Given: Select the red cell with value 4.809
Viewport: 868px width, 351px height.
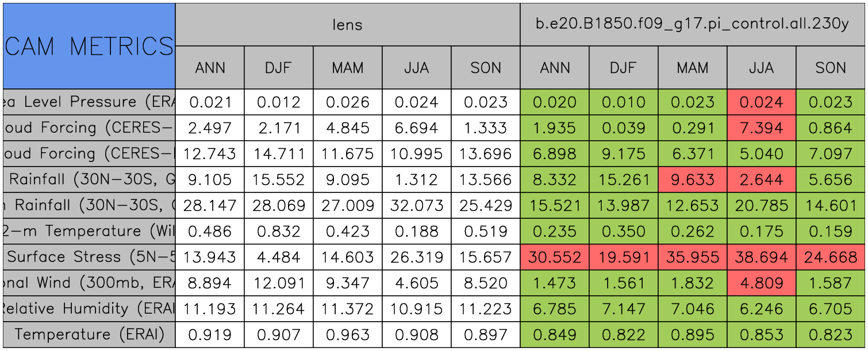Looking at the screenshot, I should pos(761,283).
